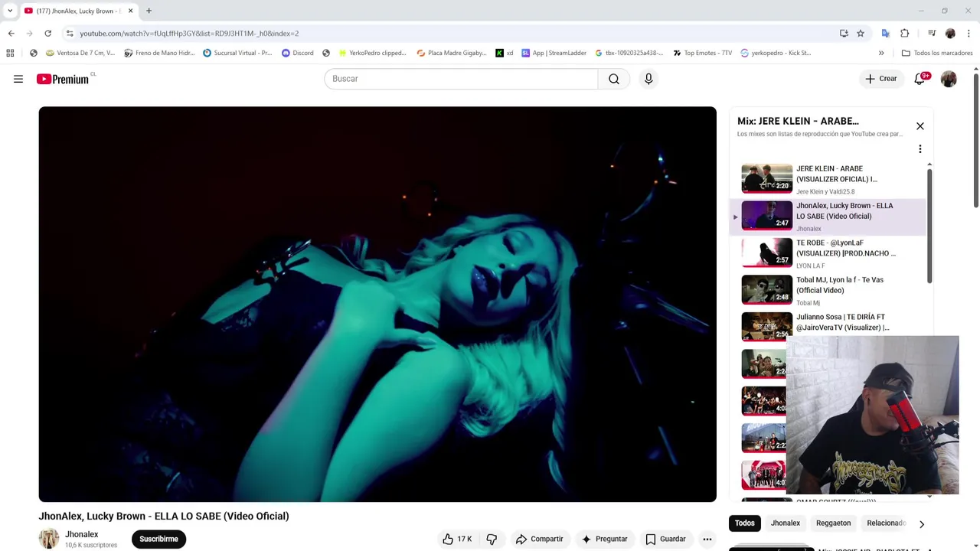Open the tab search dropdown arrow
The image size is (980, 551).
(10, 11)
